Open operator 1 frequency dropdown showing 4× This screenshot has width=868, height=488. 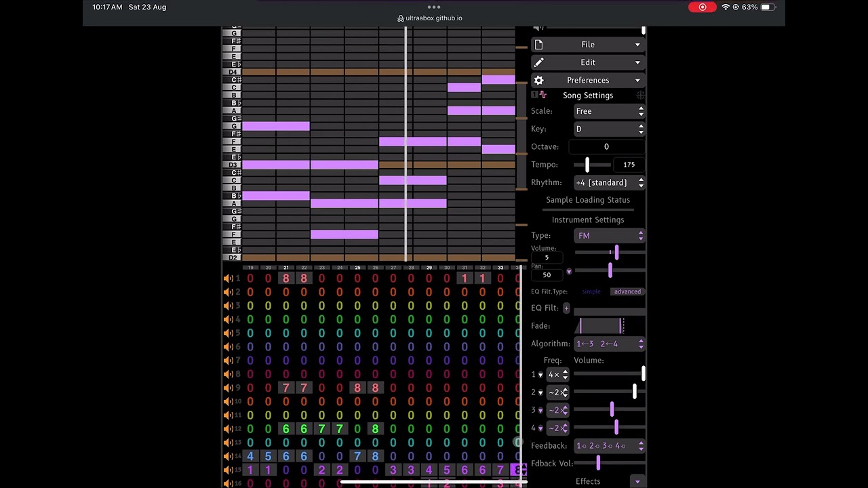558,375
